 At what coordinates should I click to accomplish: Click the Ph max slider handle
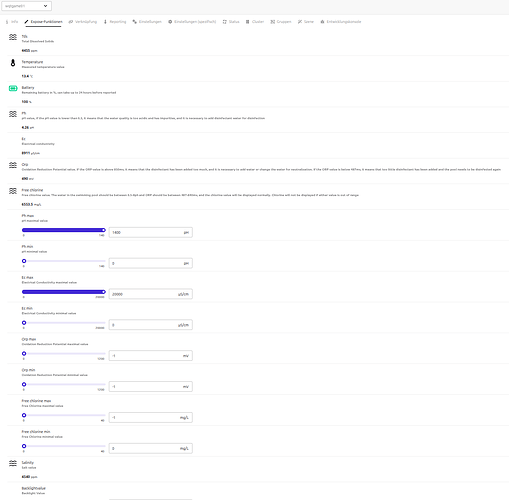click(103, 230)
